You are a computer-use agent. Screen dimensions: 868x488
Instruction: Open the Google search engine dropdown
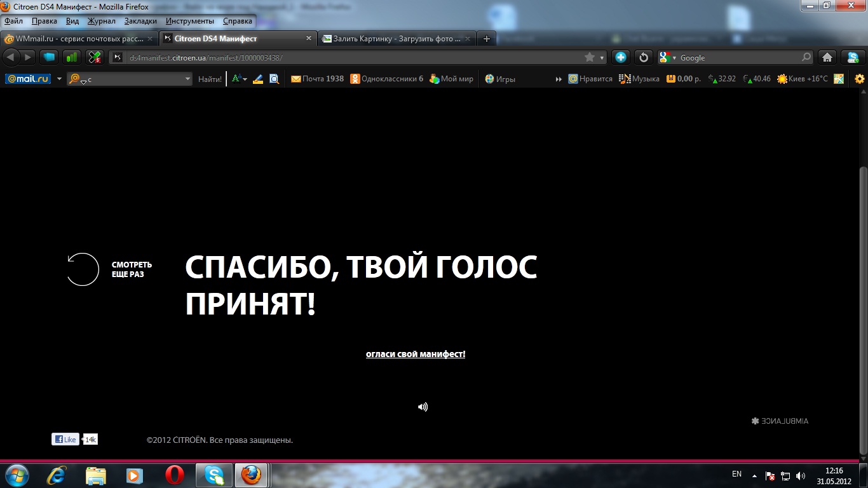point(674,58)
